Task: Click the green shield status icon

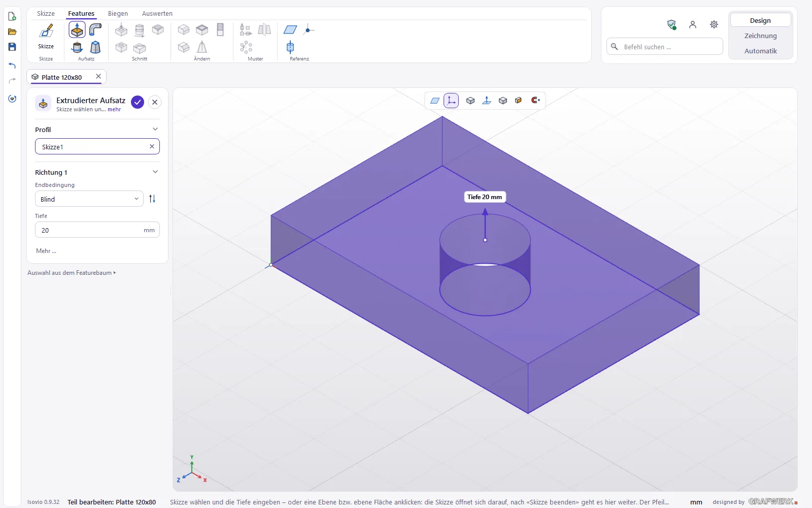Action: 671,24
